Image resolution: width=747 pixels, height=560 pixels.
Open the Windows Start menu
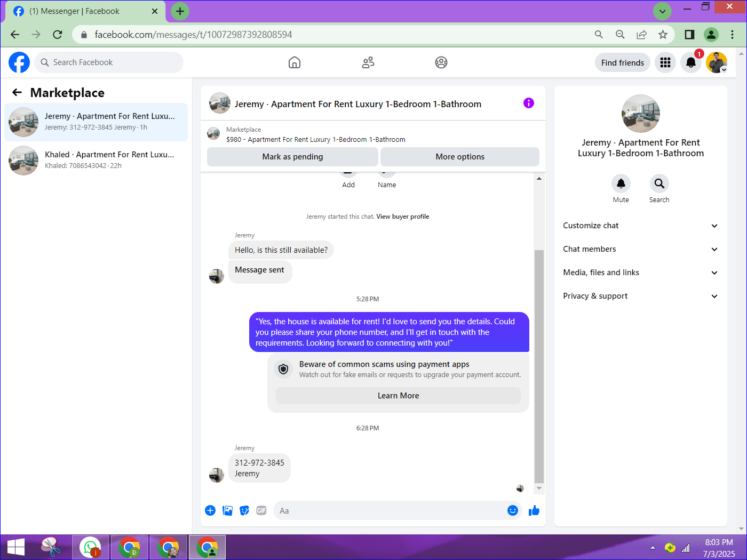pos(16,547)
